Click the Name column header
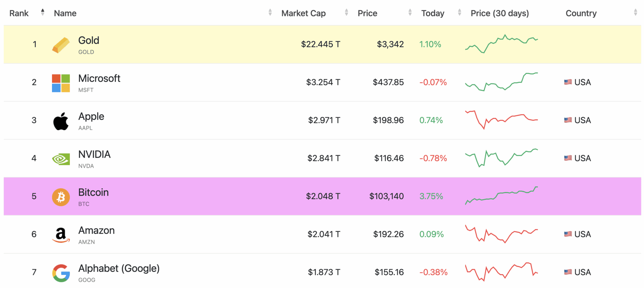This screenshot has height=288, width=644. (x=65, y=13)
